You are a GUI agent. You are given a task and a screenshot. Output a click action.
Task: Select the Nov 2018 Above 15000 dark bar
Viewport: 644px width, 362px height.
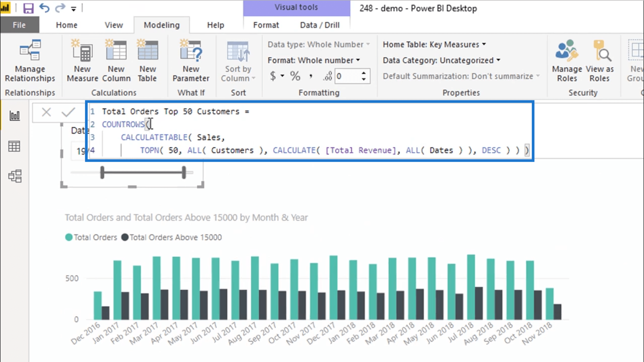[557, 312]
